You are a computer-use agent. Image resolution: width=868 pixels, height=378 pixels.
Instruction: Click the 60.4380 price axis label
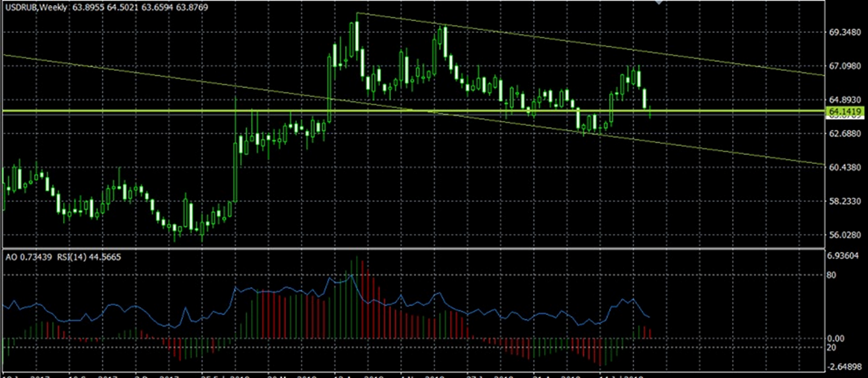tap(845, 167)
